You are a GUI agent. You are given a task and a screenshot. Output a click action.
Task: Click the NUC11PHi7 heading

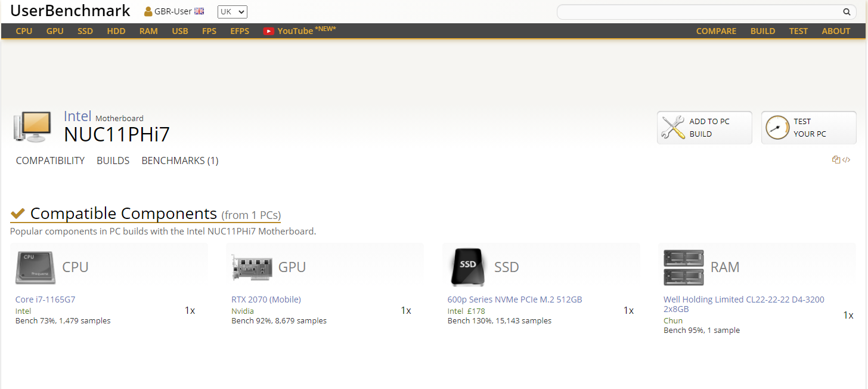pyautogui.click(x=117, y=134)
